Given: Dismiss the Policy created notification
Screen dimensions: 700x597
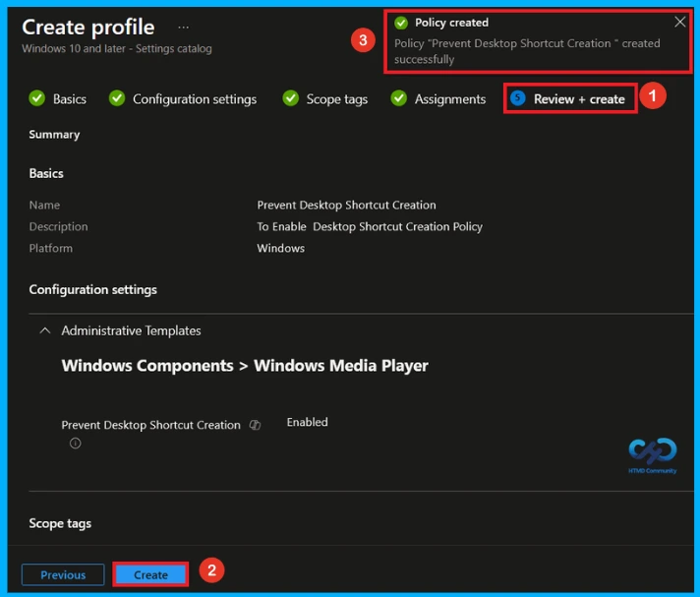Looking at the screenshot, I should click(x=679, y=22).
